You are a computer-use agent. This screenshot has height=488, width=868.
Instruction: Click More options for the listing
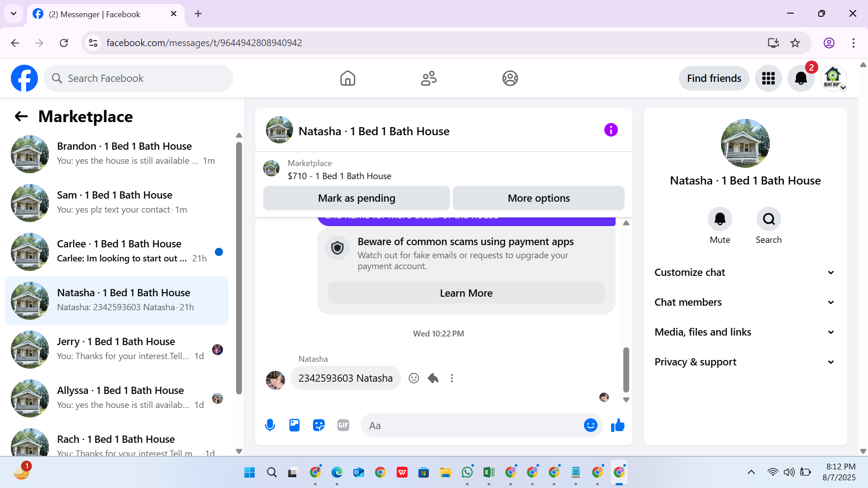pyautogui.click(x=538, y=198)
